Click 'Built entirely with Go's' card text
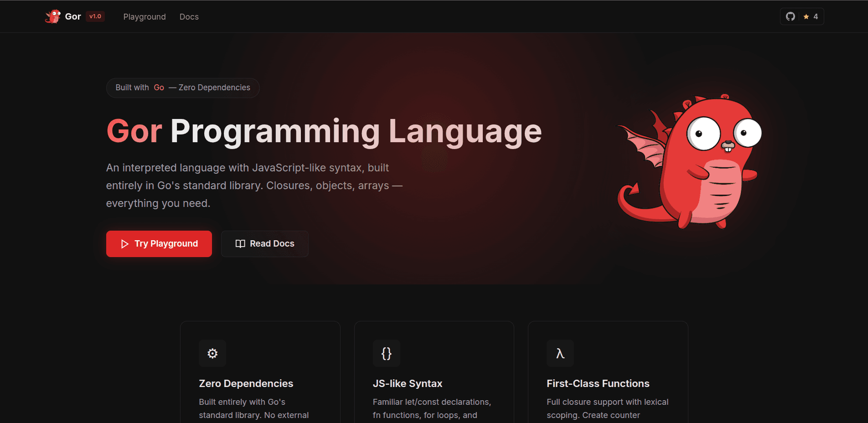 click(x=242, y=402)
